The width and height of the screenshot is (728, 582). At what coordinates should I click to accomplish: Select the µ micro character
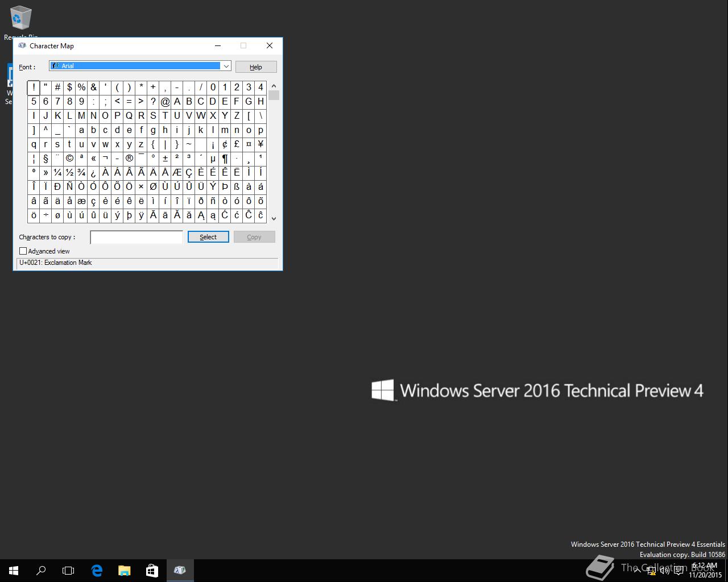click(x=213, y=158)
